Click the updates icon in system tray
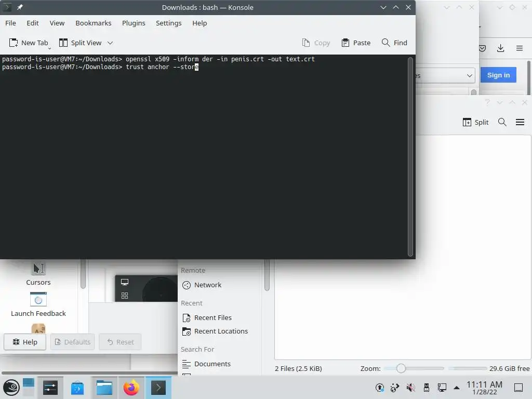Image resolution: width=532 pixels, height=399 pixels. 380,388
